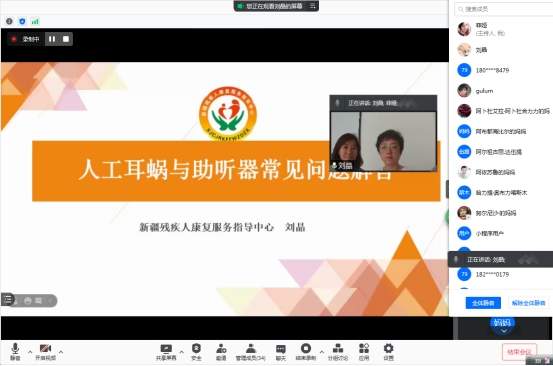Open the 安全 security shield icon

coord(196,352)
